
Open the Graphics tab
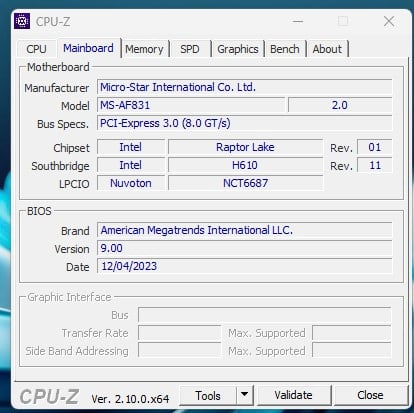238,49
